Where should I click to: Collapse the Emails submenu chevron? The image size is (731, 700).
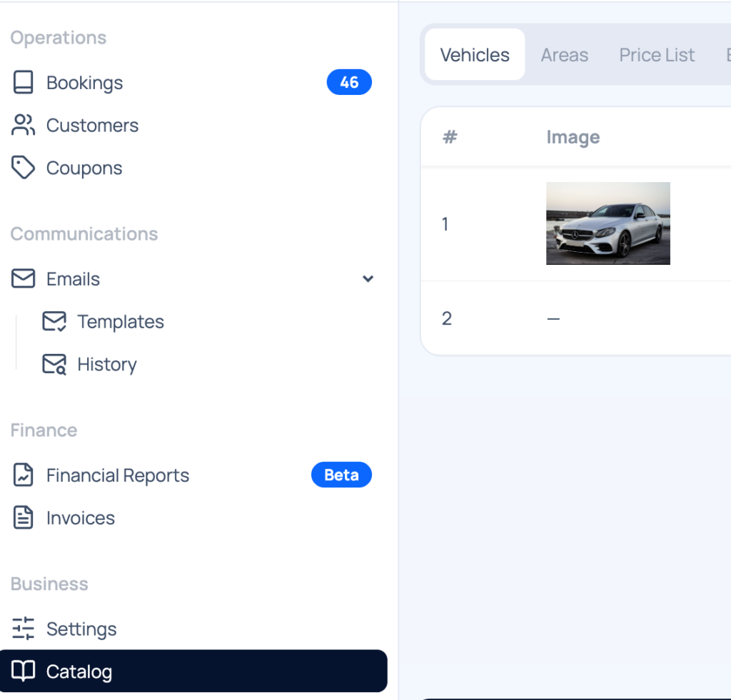click(368, 279)
